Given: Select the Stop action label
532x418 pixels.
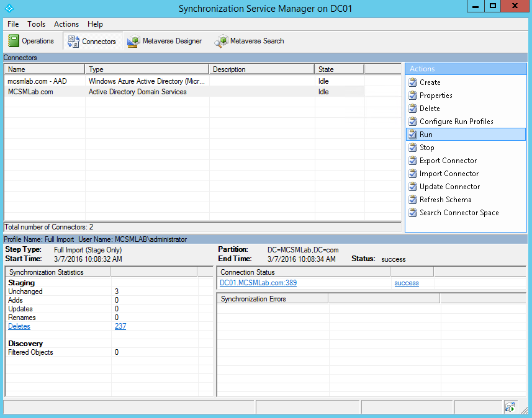Looking at the screenshot, I should [x=427, y=148].
